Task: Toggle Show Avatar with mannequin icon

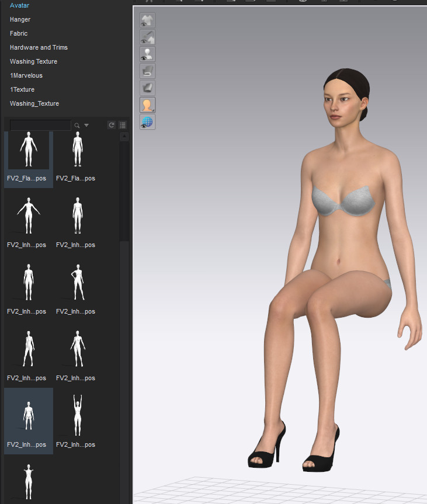Action: tap(147, 54)
